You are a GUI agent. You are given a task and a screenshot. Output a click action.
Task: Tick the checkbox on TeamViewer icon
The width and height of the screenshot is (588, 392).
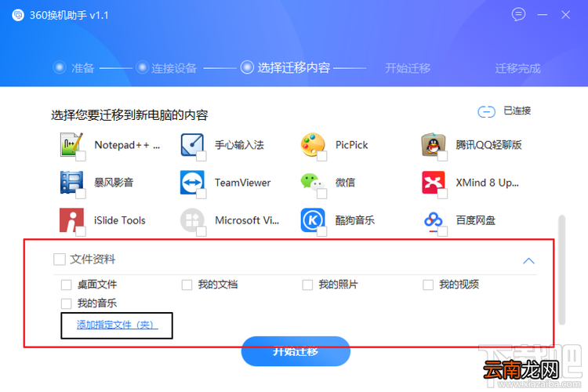[x=201, y=194]
